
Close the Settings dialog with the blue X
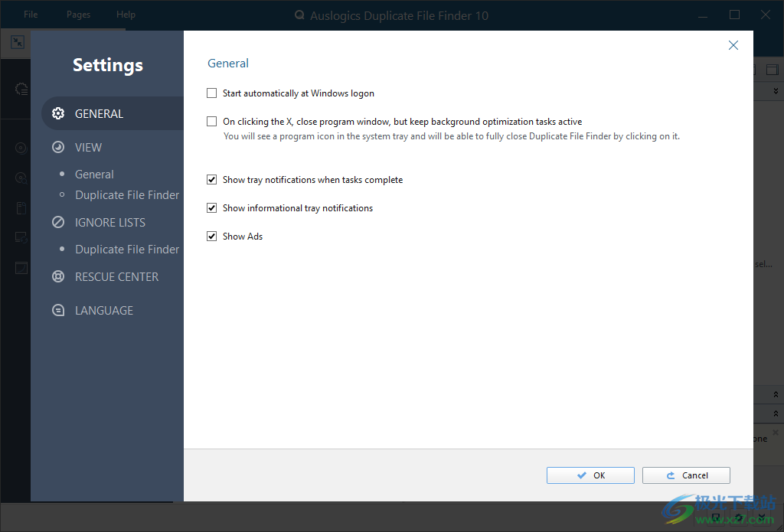[x=733, y=45]
